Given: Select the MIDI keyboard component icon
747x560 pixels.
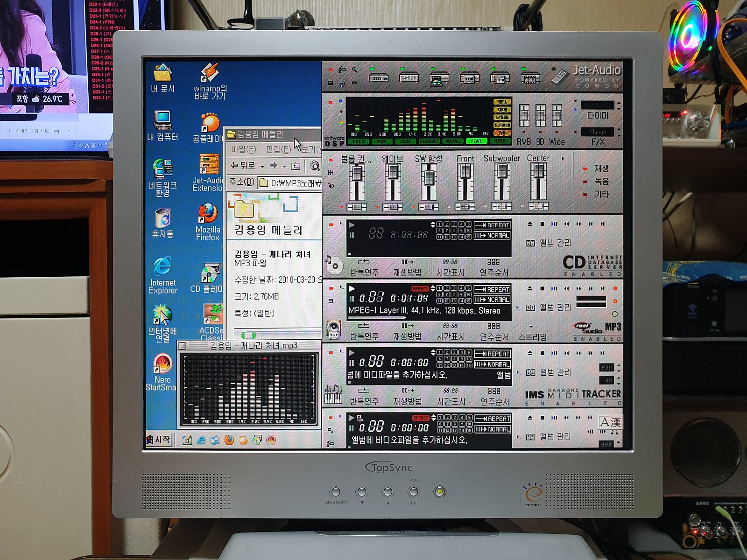Looking at the screenshot, I should coord(500,77).
